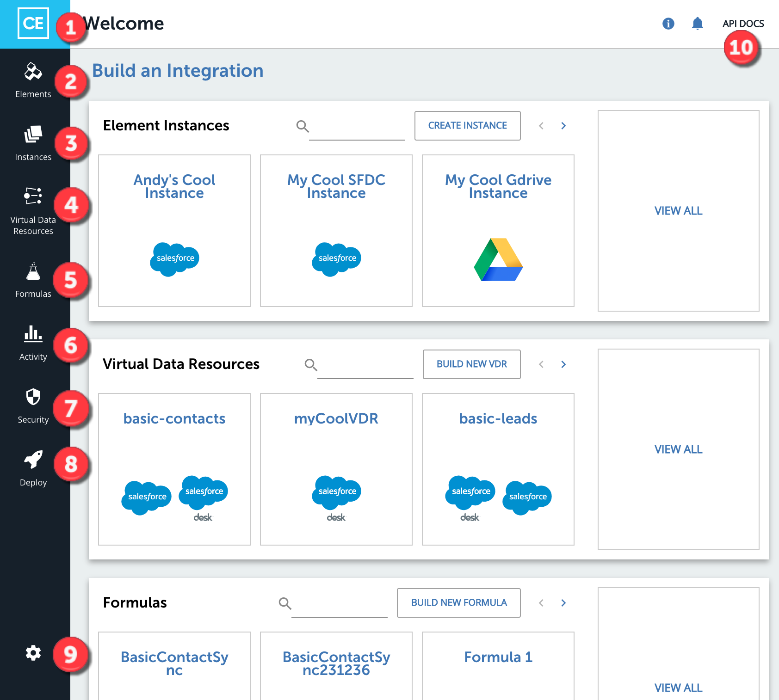Click plain Salesforce logo on basic-contacts card
The width and height of the screenshot is (779, 700).
tap(147, 497)
